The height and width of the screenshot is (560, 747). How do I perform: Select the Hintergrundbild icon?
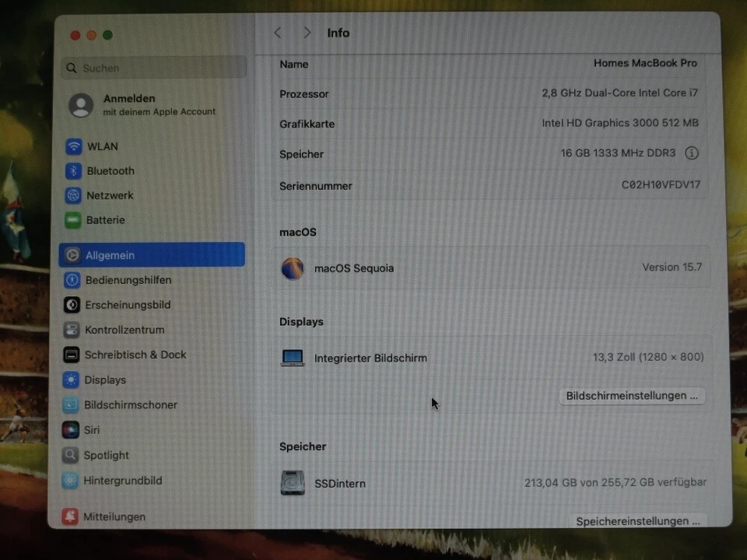point(70,481)
